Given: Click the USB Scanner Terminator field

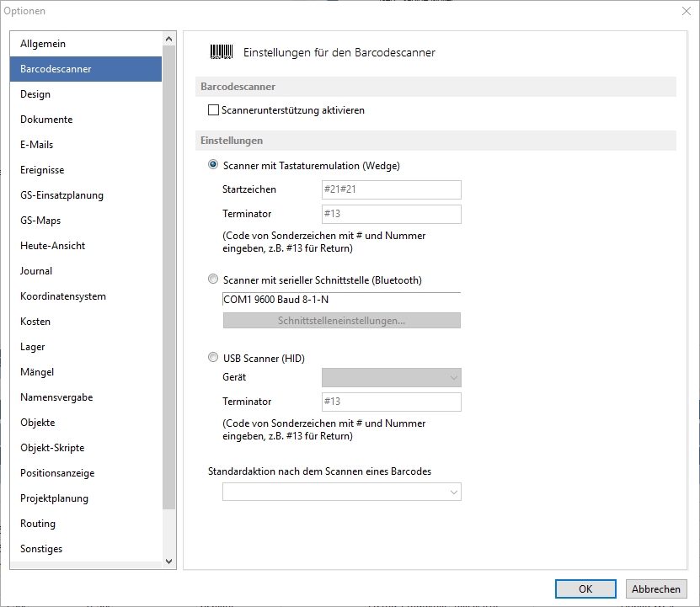Looking at the screenshot, I should tap(392, 402).
